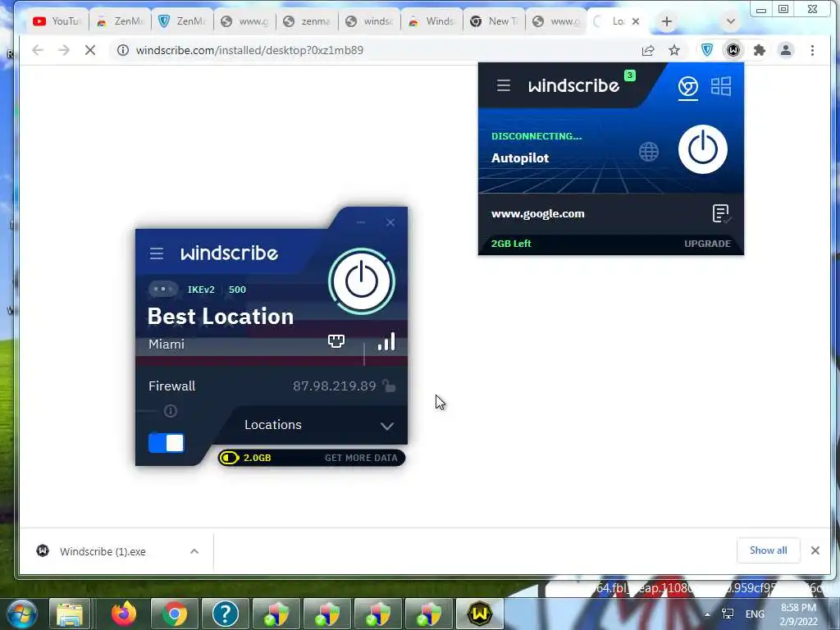This screenshot has width=840, height=630.
Task: Open File Explorer from the taskbar
Action: (x=70, y=614)
